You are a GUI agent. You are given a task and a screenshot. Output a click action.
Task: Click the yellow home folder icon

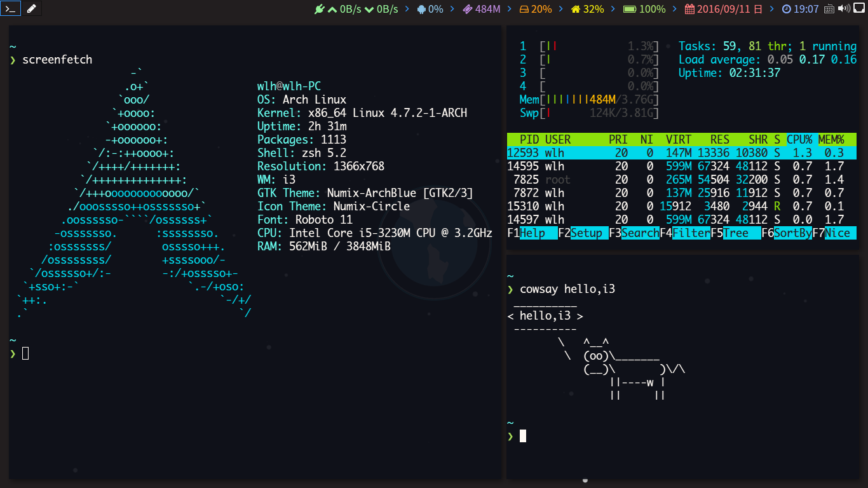pyautogui.click(x=576, y=9)
